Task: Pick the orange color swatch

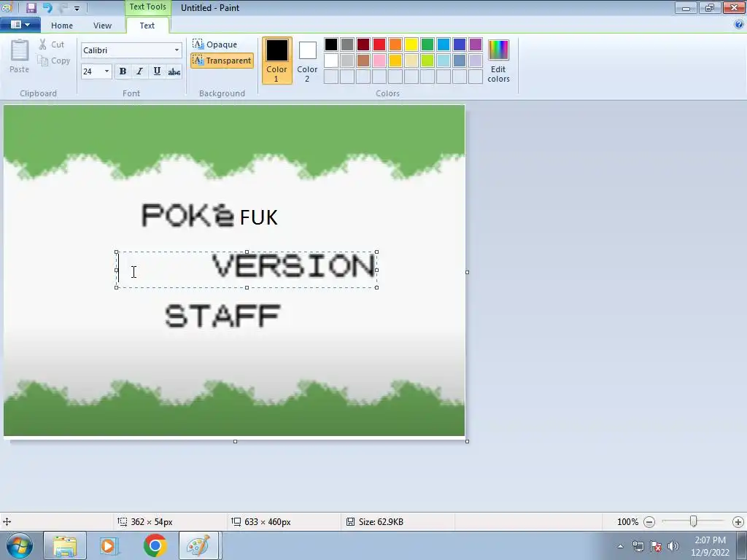Action: point(395,44)
